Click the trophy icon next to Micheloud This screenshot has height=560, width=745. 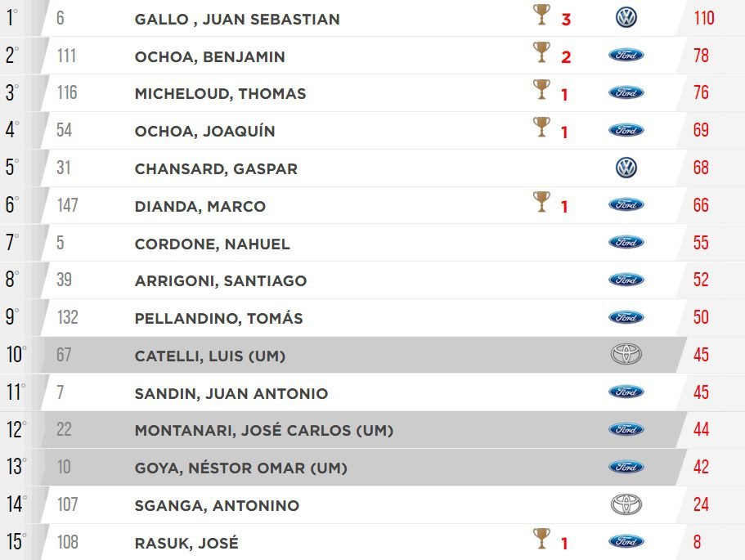point(541,90)
